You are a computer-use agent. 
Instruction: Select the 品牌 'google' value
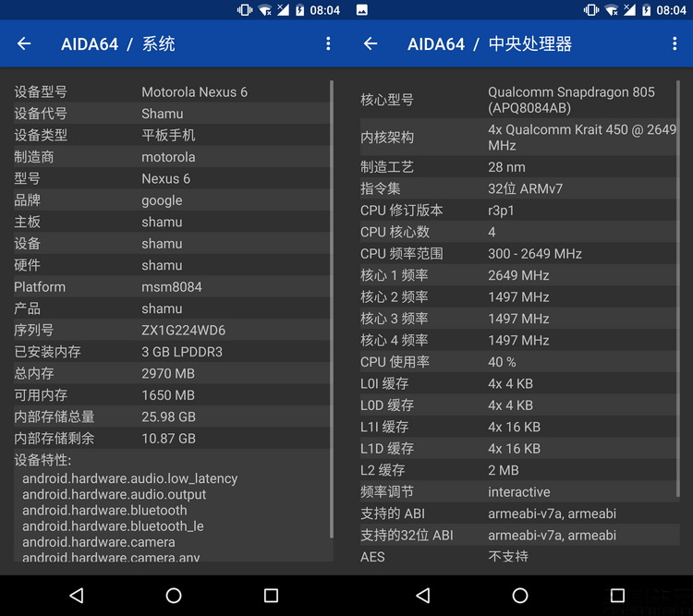(162, 200)
